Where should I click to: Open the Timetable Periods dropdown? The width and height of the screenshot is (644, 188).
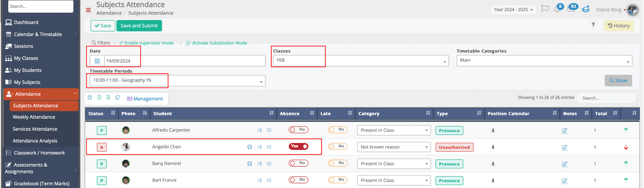(177, 80)
